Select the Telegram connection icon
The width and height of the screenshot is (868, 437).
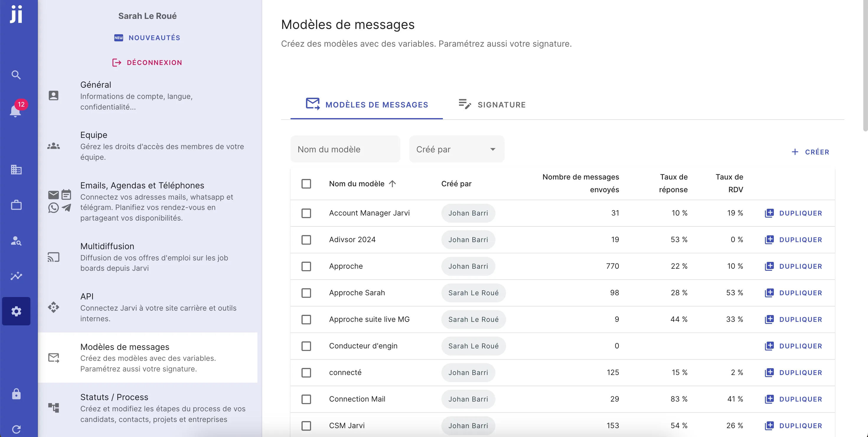pos(66,208)
